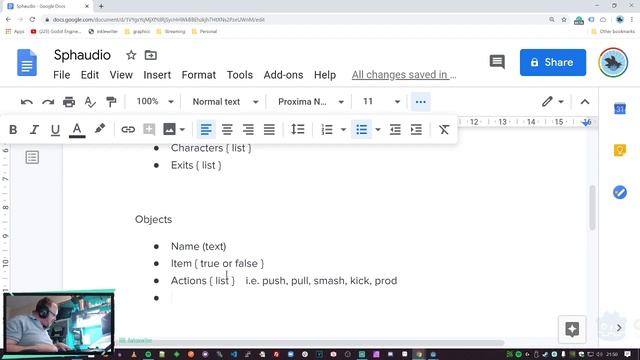The width and height of the screenshot is (640, 360).
Task: Click the All changes saved link
Action: [404, 75]
